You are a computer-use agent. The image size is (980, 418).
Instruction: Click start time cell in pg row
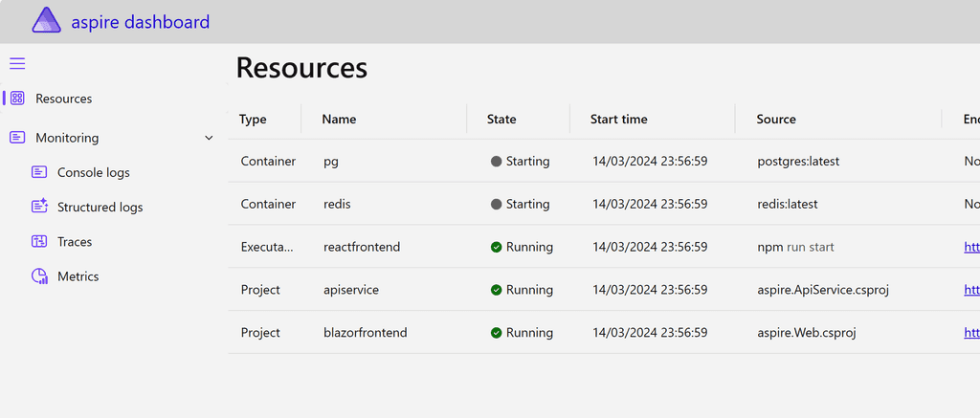[650, 162]
